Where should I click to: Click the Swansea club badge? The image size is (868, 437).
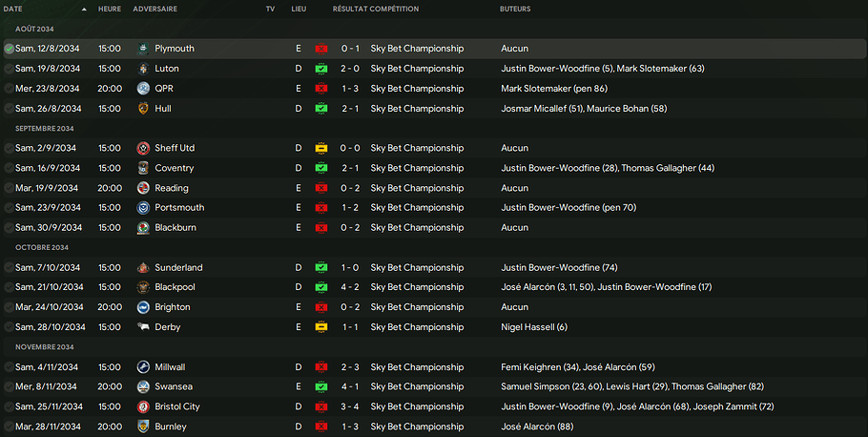pyautogui.click(x=142, y=387)
